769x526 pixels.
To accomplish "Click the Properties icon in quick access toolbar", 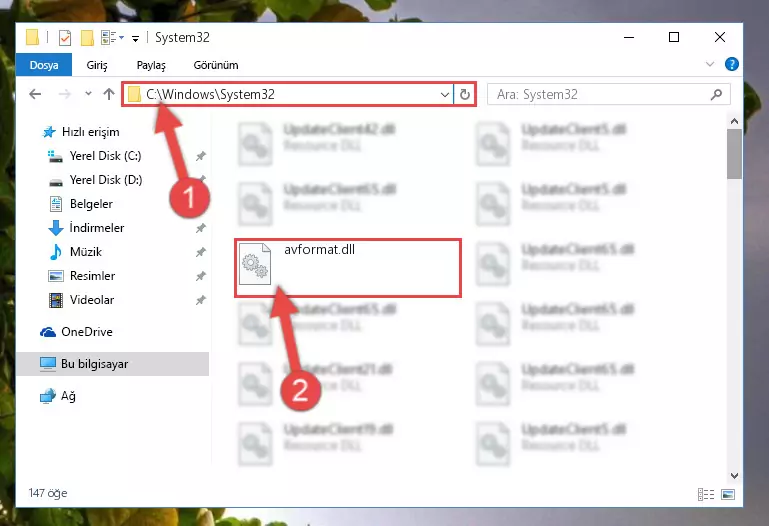I will [65, 37].
